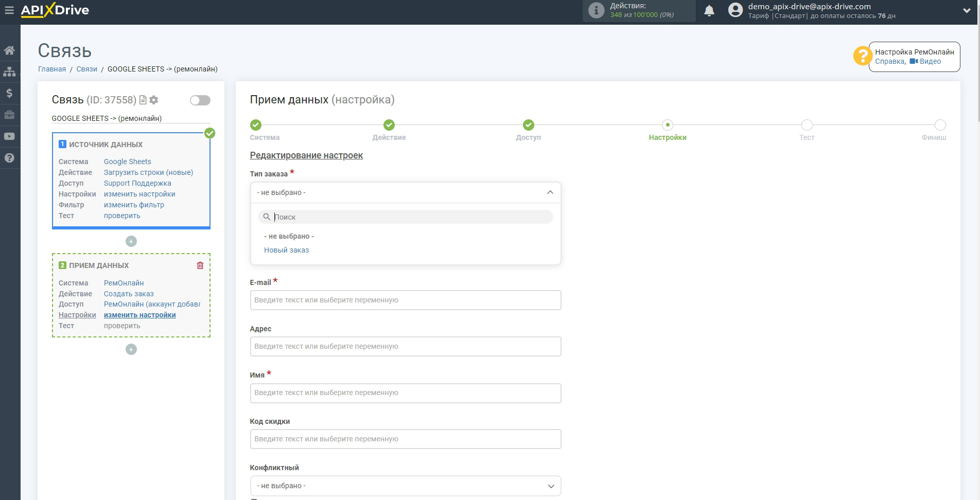This screenshot has width=980, height=500.
Task: Click the plus button between source and receiver
Action: (x=131, y=241)
